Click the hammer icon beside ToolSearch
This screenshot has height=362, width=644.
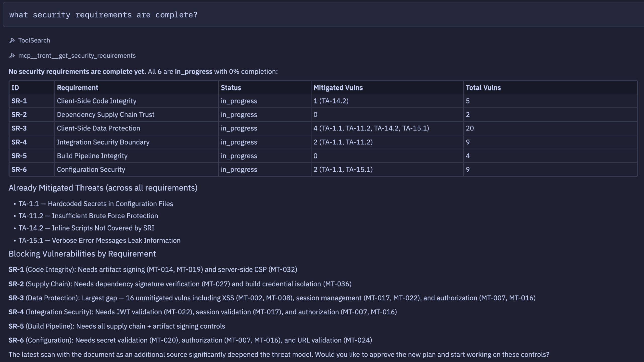pos(12,41)
